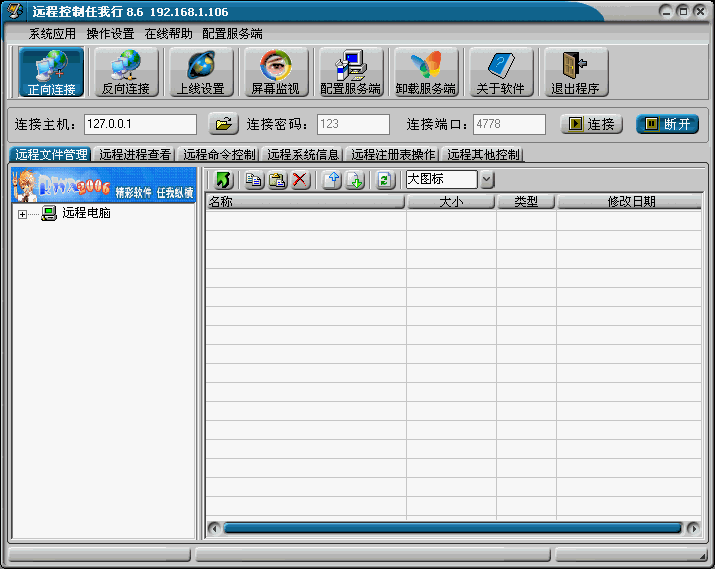Click 退出程序 exit program icon
The image size is (715, 569).
pyautogui.click(x=575, y=72)
